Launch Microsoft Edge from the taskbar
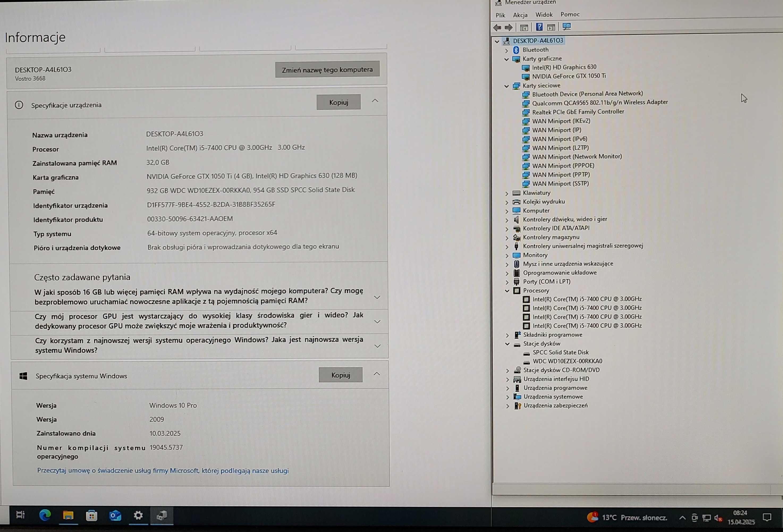Viewport: 783px width, 532px height. point(45,515)
